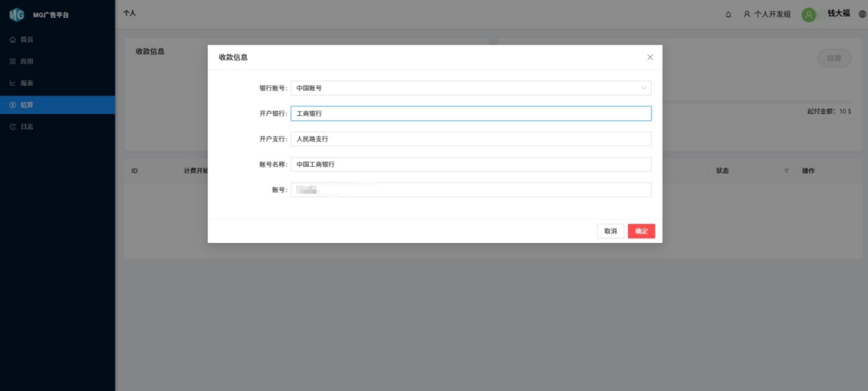Click the 账号名称 input field

point(471,165)
